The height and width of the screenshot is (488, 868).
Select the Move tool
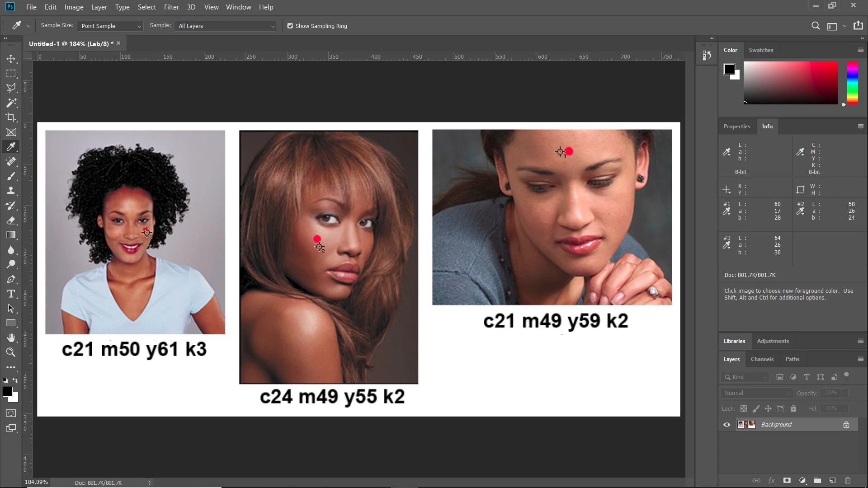click(11, 59)
